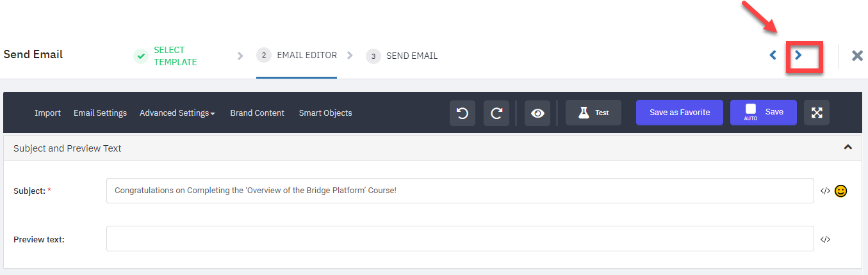The width and height of the screenshot is (868, 275).
Task: Click code tag icon beside Preview text
Action: (x=826, y=239)
